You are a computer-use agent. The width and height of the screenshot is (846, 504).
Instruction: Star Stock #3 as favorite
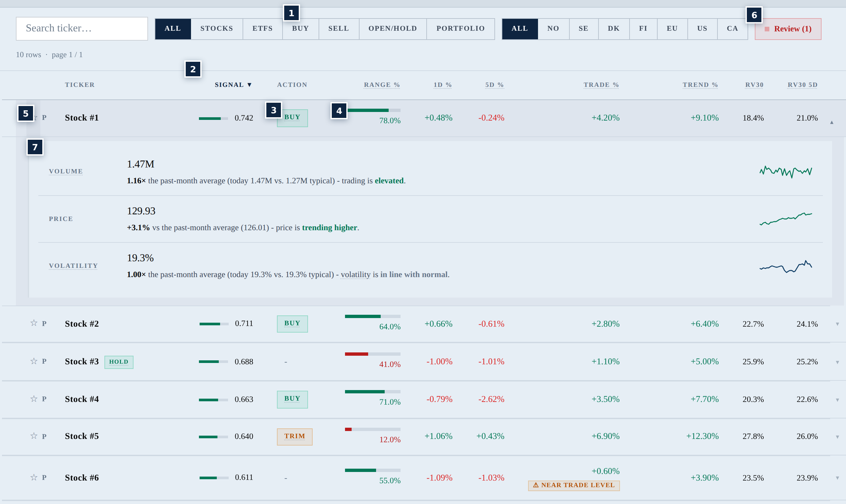coord(34,361)
